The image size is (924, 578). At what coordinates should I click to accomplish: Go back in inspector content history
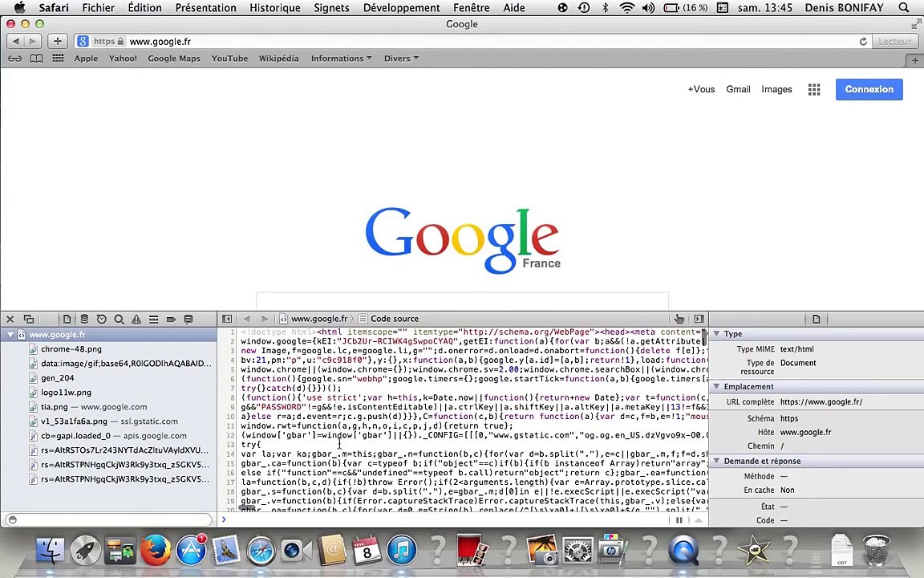(247, 319)
